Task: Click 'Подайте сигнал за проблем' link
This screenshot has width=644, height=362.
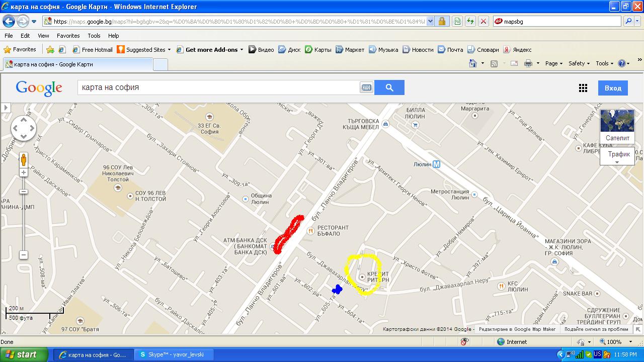Action: pyautogui.click(x=596, y=329)
